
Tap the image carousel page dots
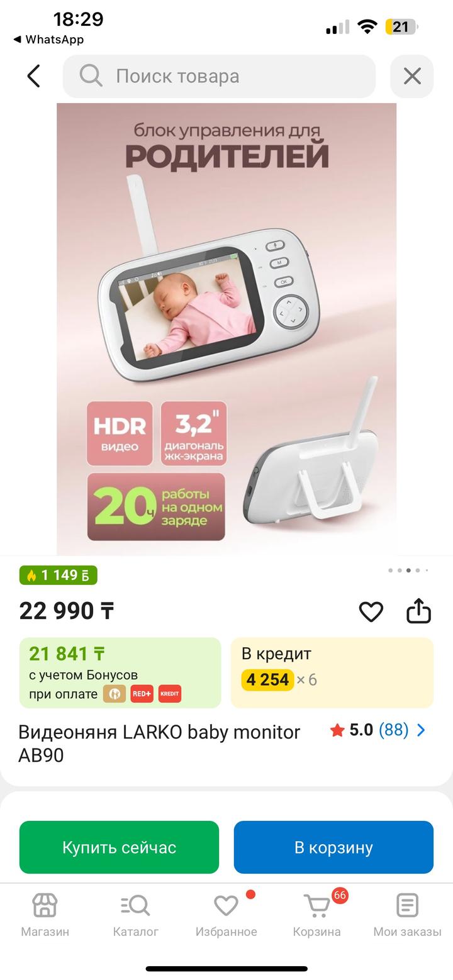408,571
